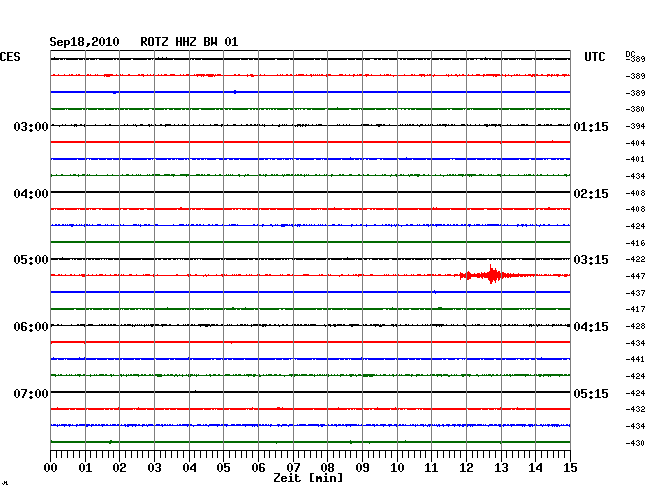Click the "Zeit [min]" axis title
Image resolution: width=650 pixels, height=494 pixels.
[308, 478]
